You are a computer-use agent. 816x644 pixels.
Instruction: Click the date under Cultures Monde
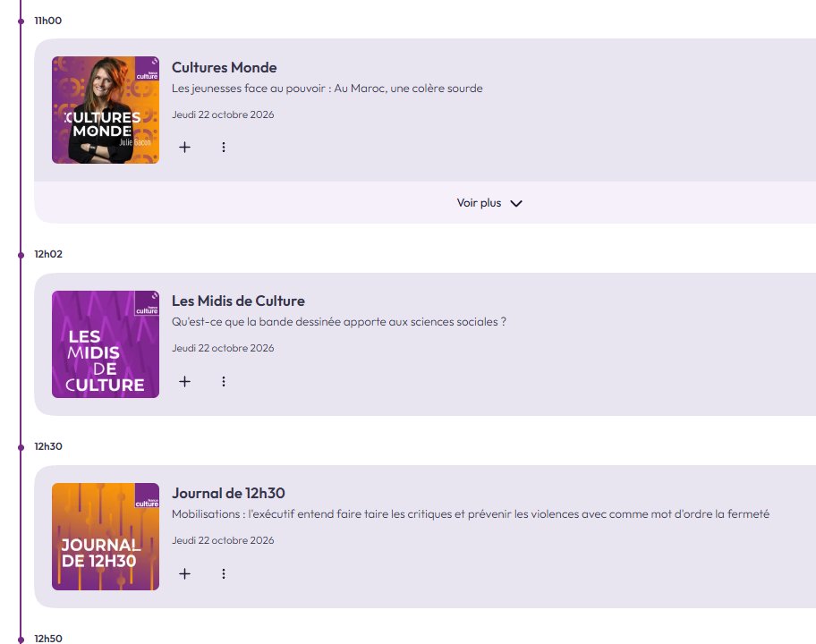223,115
